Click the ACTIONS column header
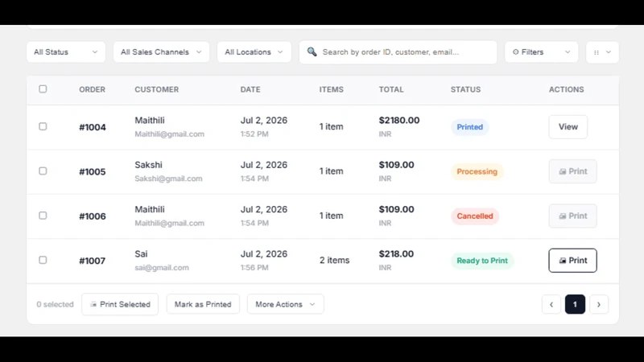Screen dimensions: 644x362 click(x=567, y=89)
